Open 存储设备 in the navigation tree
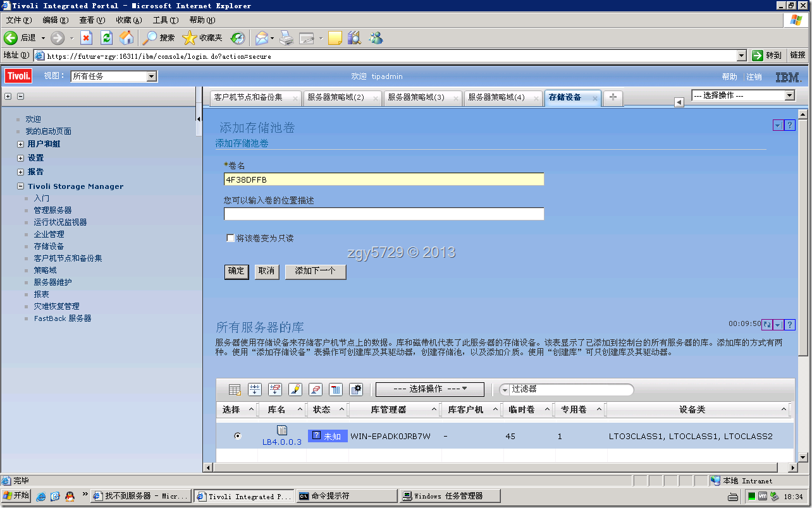 49,246
